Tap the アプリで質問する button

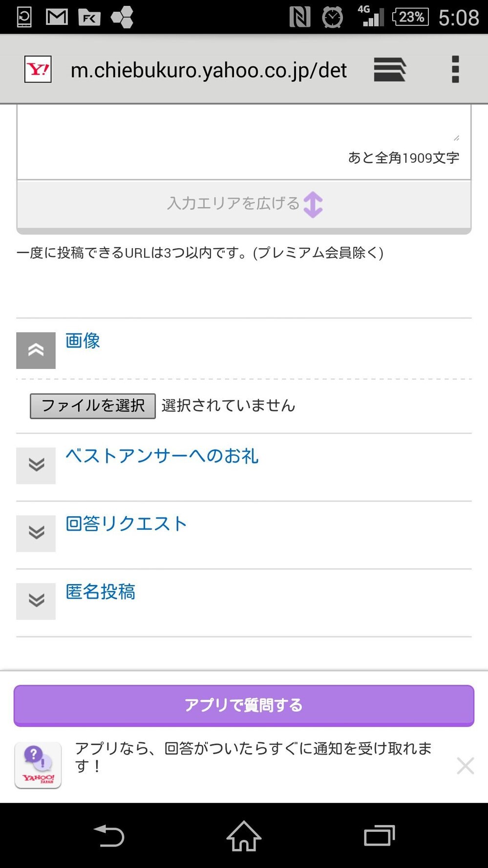(x=244, y=705)
